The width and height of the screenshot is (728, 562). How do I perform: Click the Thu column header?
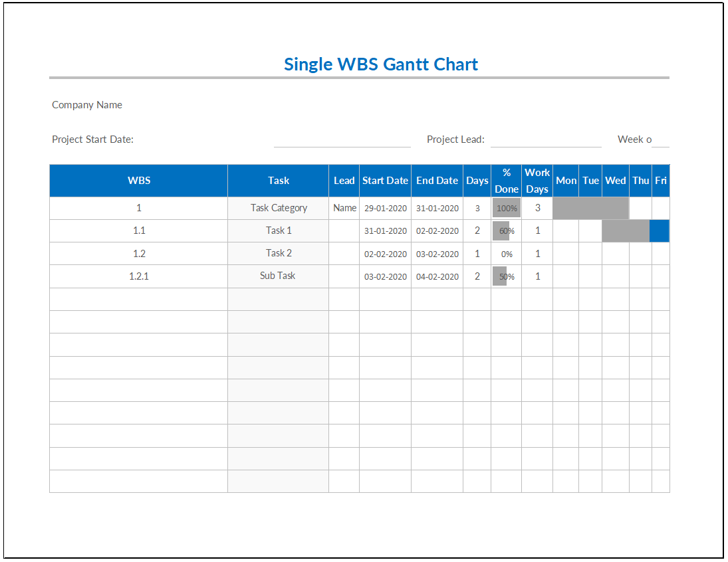pyautogui.click(x=641, y=181)
